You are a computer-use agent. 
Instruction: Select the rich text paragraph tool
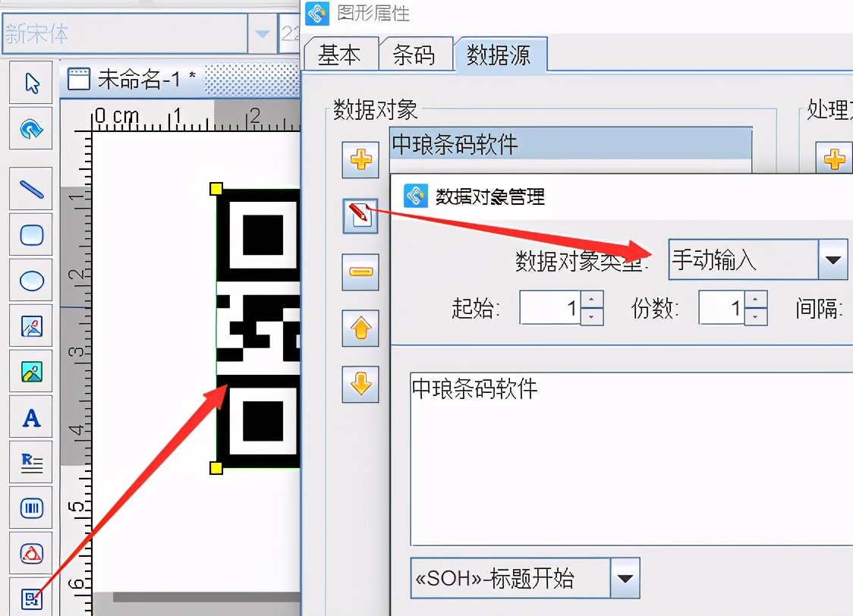click(31, 463)
